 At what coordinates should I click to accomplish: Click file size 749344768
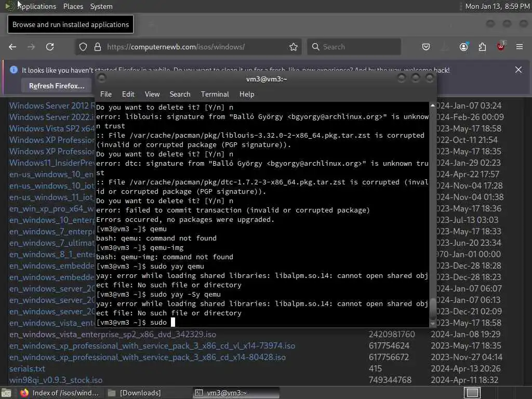(x=390, y=380)
